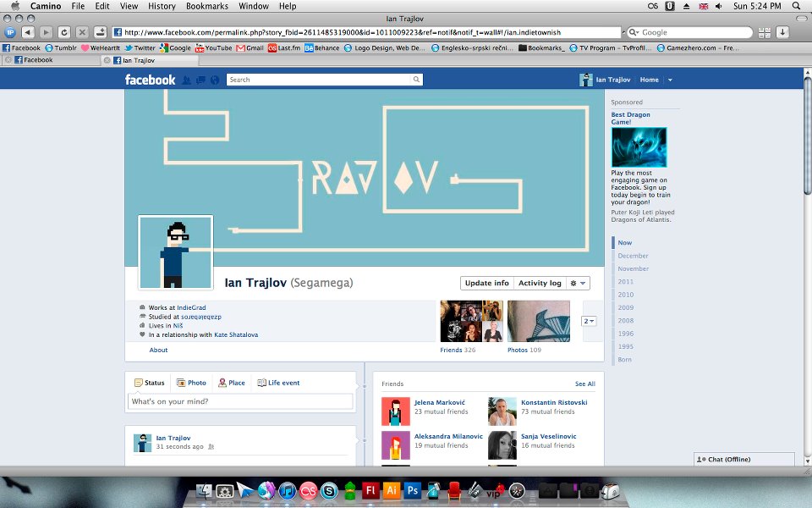Viewport: 812px width, 508px height.
Task: Jump to 2010 on the timeline
Action: [x=625, y=295]
